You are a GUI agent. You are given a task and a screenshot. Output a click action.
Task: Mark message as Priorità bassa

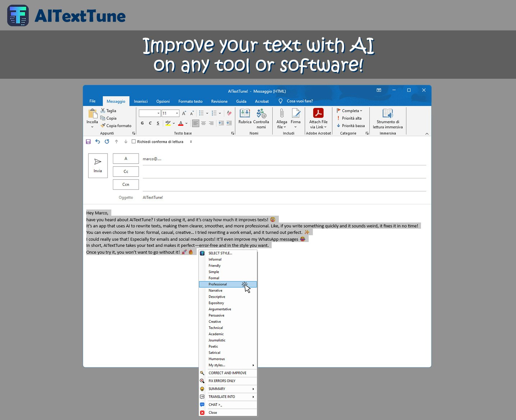point(351,126)
